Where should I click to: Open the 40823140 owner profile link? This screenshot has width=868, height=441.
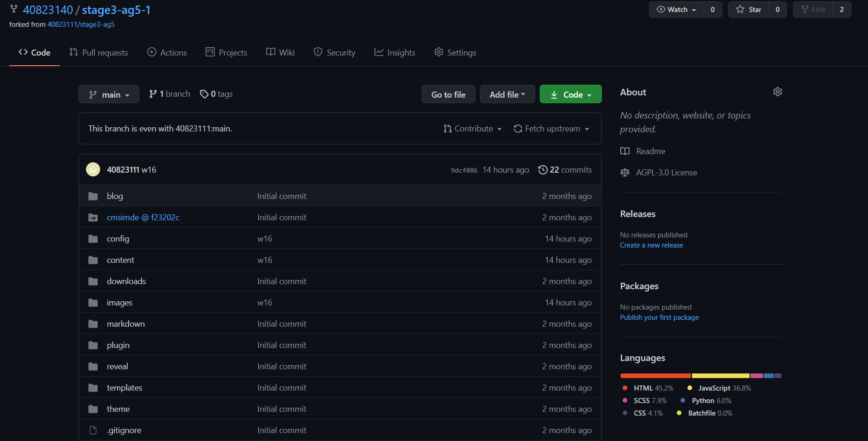pos(48,10)
